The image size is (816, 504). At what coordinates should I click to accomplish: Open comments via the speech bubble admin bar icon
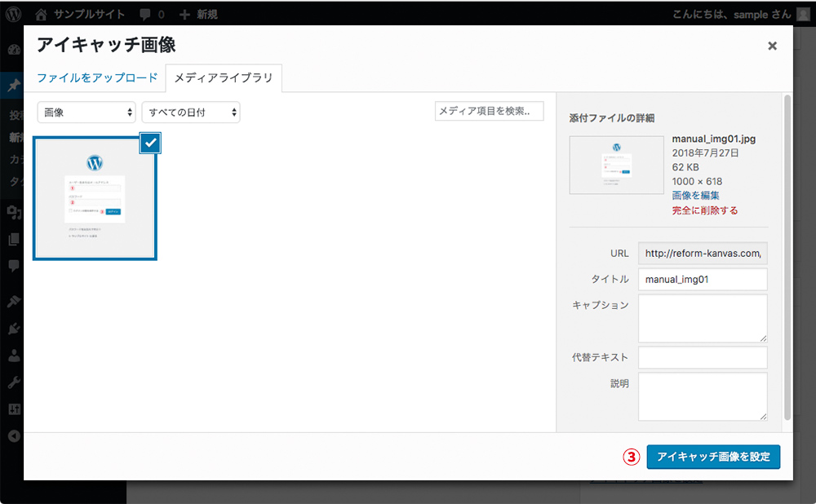[x=147, y=13]
